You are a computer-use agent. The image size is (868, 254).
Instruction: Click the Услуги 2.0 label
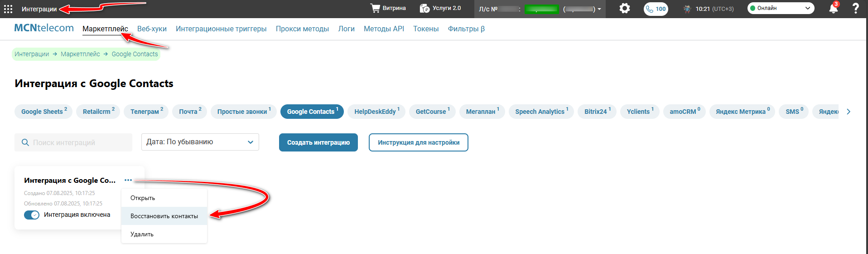(447, 8)
